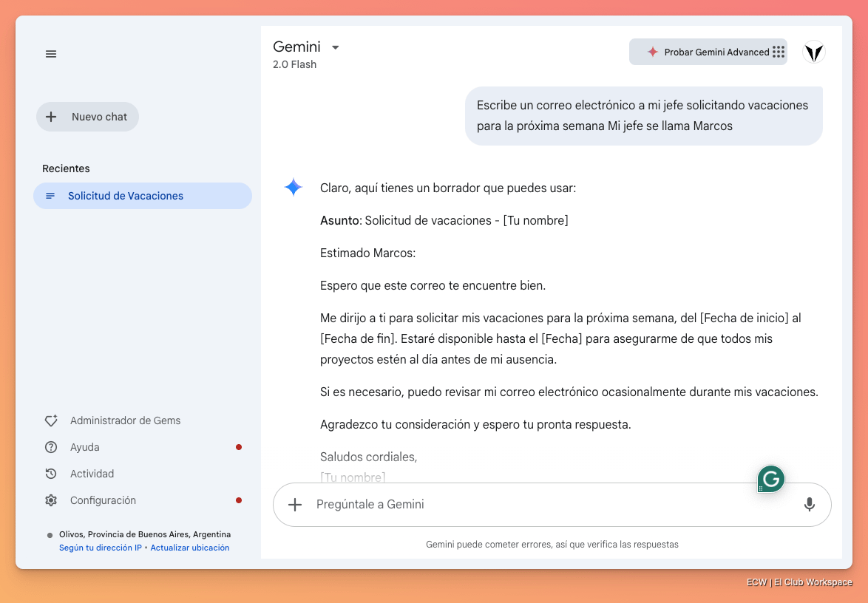Click the plus icon in Nuevo chat
The width and height of the screenshot is (868, 603).
[51, 117]
